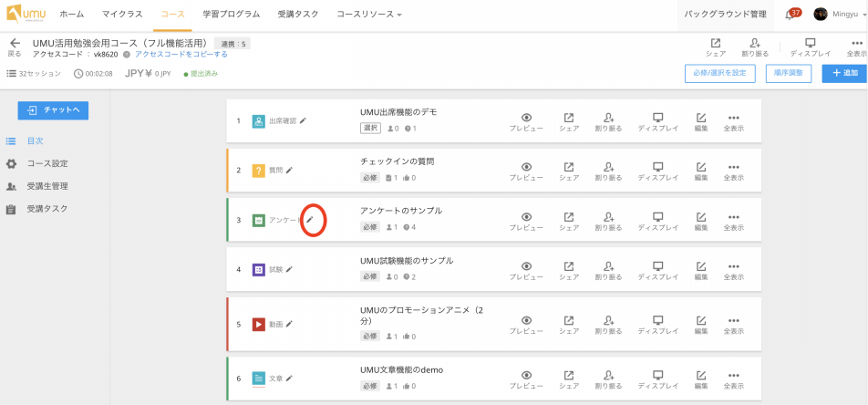This screenshot has width=868, height=405.
Task: Click the ＋追加 button
Action: pos(844,73)
